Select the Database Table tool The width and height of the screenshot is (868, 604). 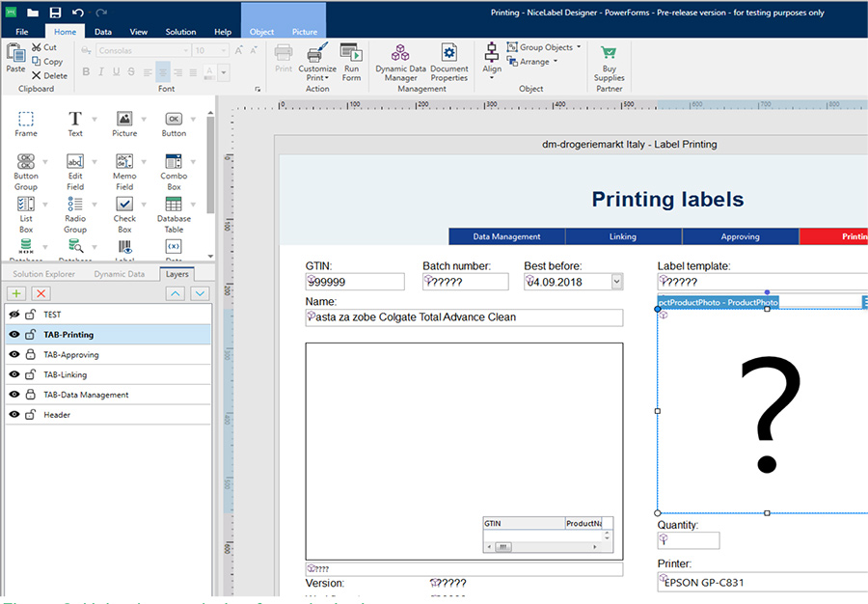tap(174, 215)
